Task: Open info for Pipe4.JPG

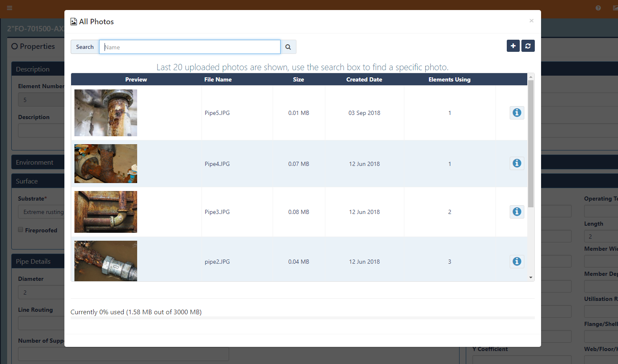Action: [517, 163]
